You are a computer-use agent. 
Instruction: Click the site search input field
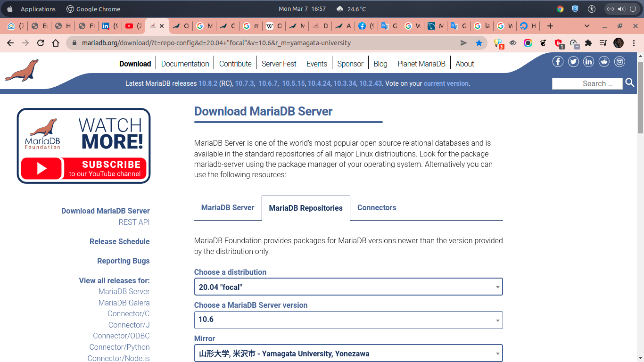[x=587, y=83]
